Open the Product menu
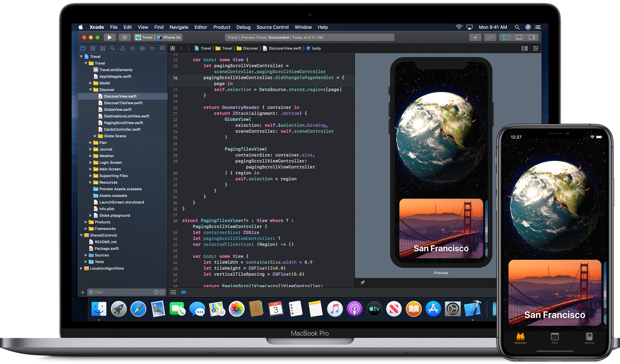The image size is (620, 364). pyautogui.click(x=222, y=27)
